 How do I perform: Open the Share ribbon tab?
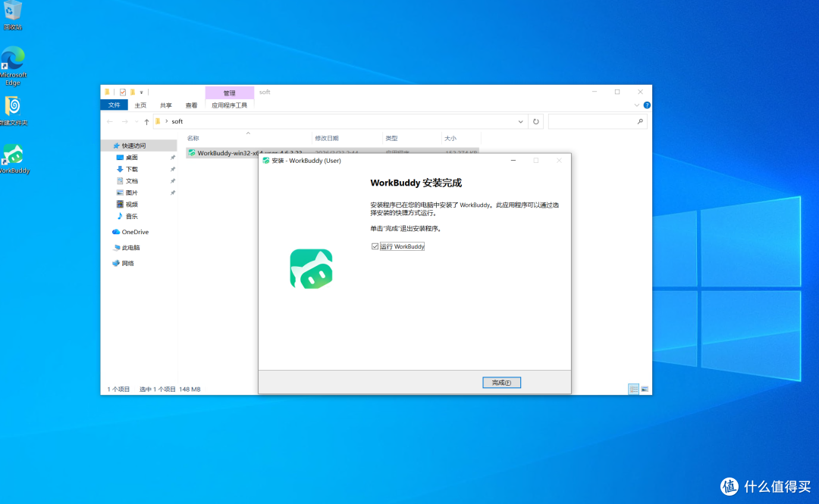(165, 105)
